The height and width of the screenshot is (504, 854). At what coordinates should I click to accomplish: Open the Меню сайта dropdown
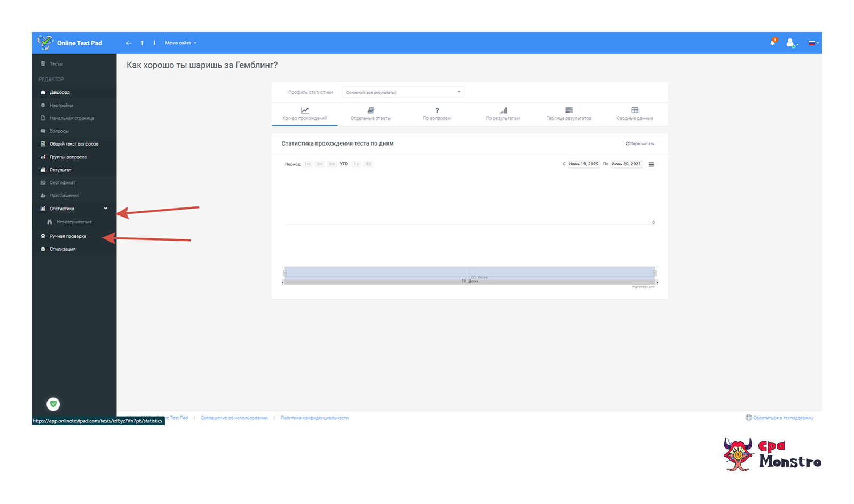click(x=180, y=43)
